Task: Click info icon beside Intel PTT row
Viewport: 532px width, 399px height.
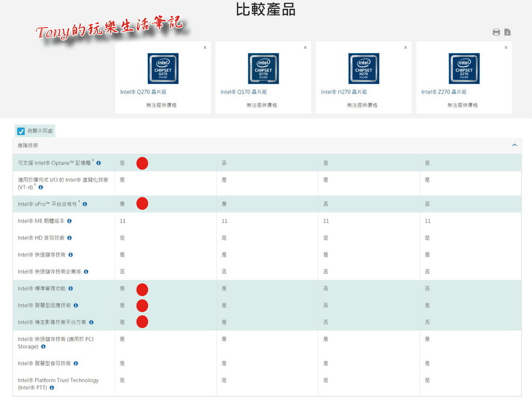Action: (x=51, y=388)
